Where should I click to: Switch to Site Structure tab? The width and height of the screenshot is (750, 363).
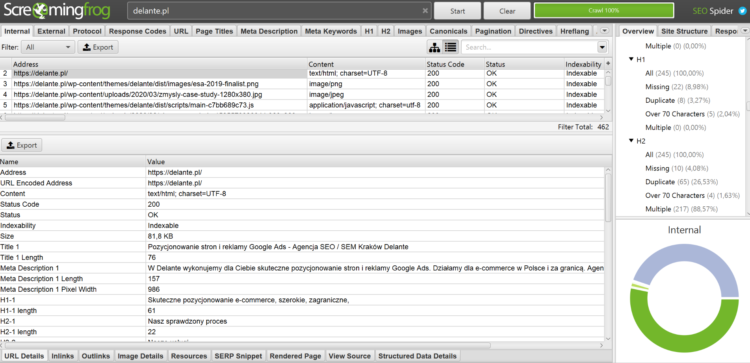coord(684,31)
